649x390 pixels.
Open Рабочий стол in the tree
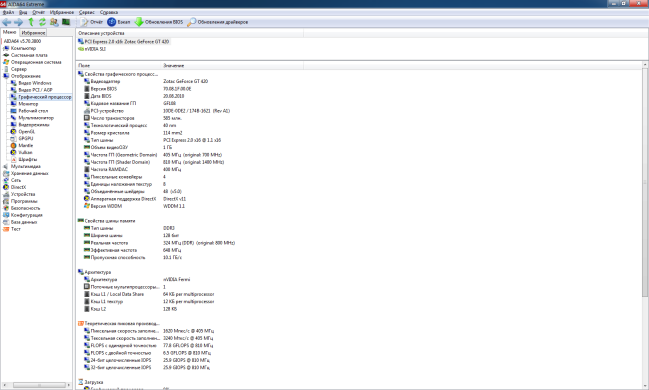pos(33,111)
